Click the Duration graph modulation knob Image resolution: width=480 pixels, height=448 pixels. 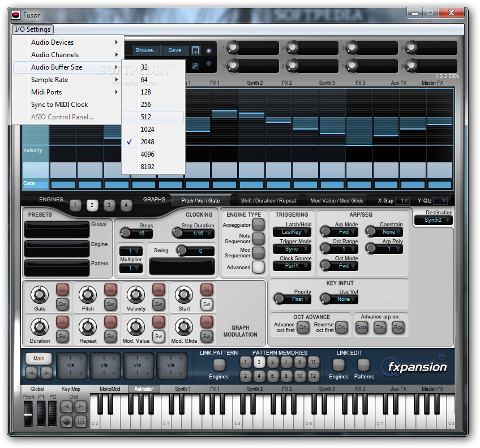point(40,327)
